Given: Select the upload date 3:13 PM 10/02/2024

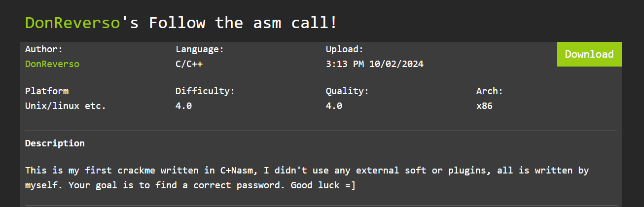Looking at the screenshot, I should (375, 64).
